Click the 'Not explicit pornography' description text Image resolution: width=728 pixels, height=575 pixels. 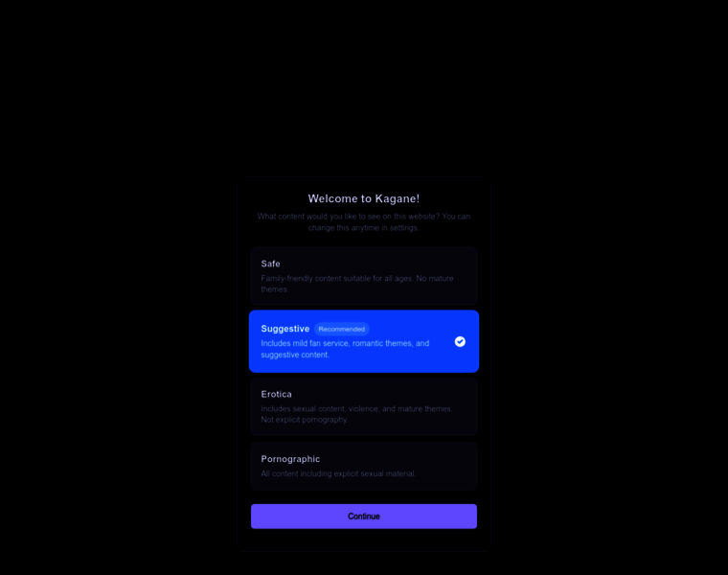(x=304, y=420)
